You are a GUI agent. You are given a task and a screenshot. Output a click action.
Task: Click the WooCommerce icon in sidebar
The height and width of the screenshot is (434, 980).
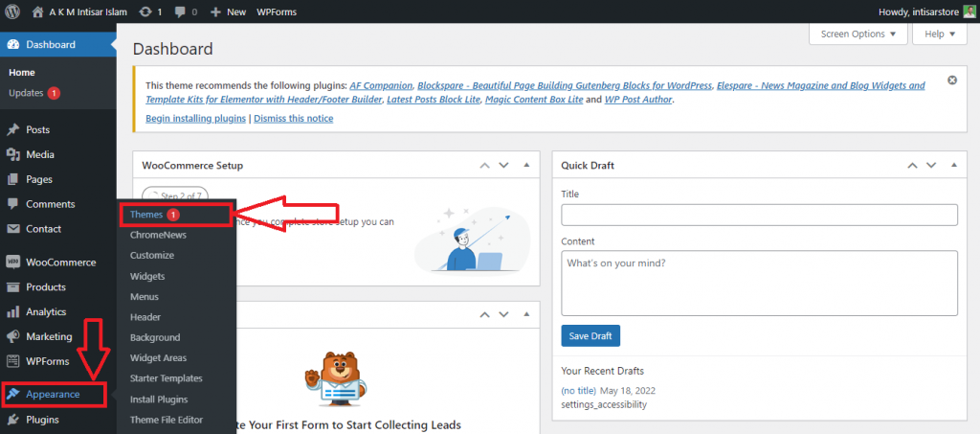coord(12,262)
